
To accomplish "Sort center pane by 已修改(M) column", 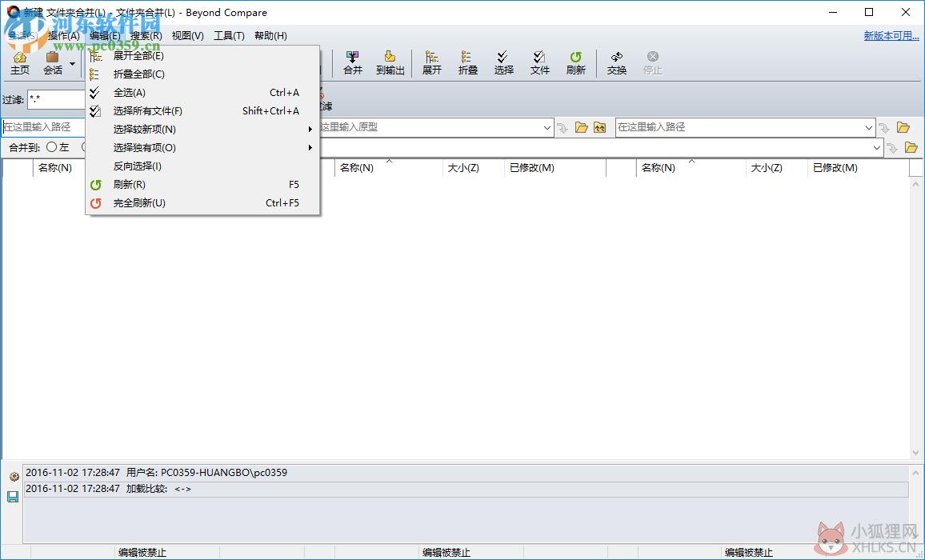I will 555,167.
